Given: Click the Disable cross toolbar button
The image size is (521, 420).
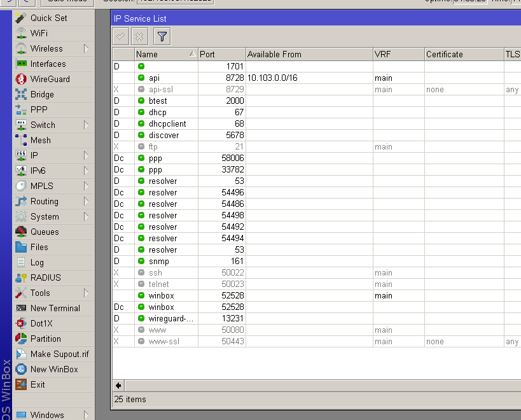Looking at the screenshot, I should (x=139, y=36).
